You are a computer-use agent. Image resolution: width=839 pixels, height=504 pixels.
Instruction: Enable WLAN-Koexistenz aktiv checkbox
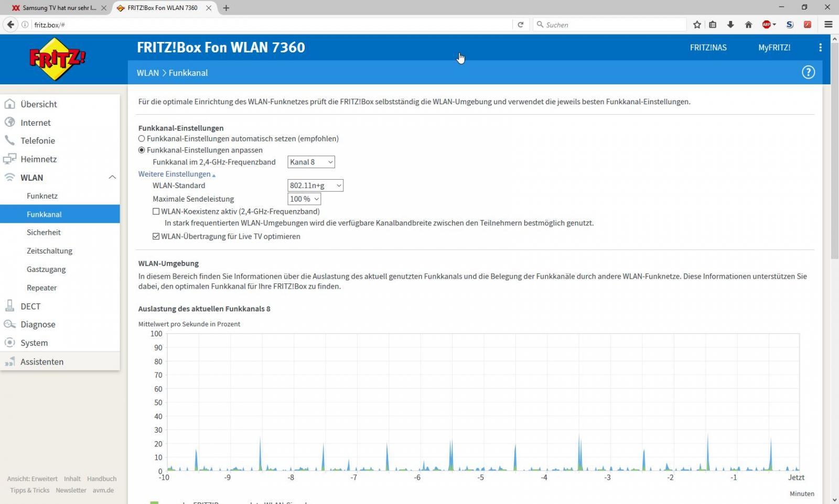point(156,212)
